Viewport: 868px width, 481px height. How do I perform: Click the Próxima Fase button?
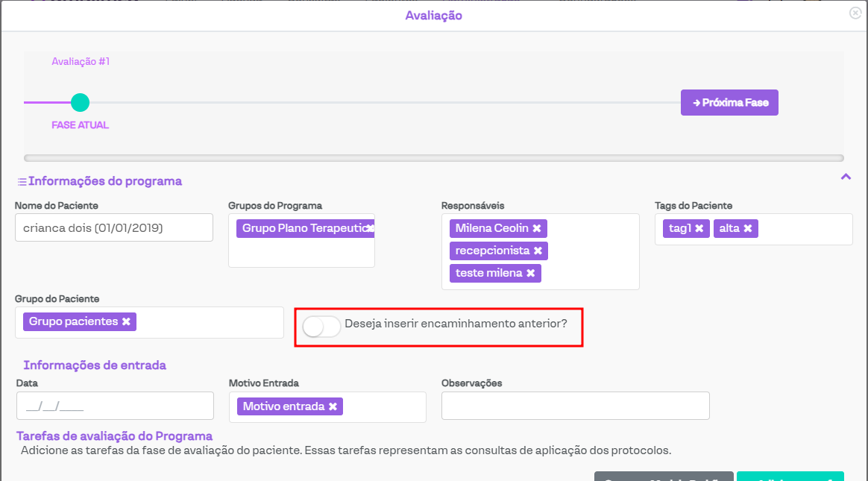[x=729, y=103]
